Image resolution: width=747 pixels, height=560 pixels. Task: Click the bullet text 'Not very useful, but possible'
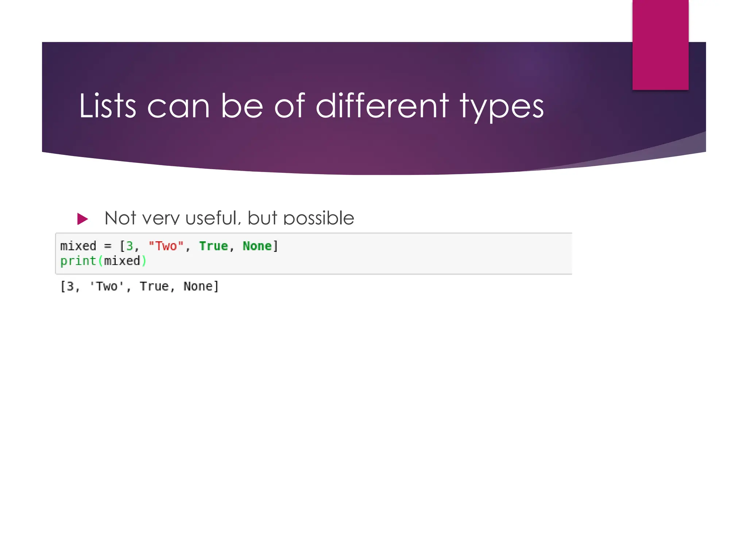[x=229, y=218]
